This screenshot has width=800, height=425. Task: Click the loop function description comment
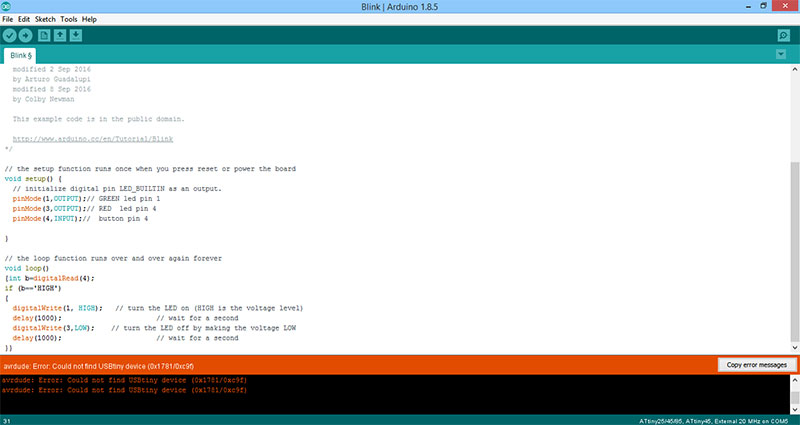[x=113, y=258]
